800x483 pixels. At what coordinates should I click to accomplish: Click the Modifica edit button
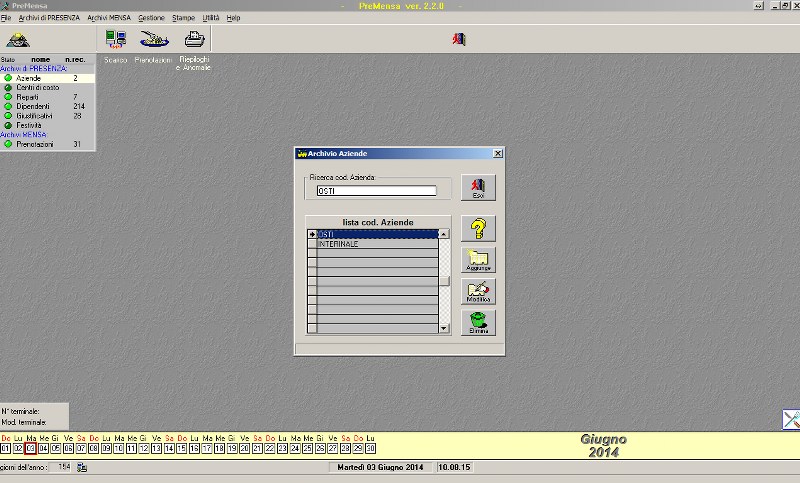point(478,291)
